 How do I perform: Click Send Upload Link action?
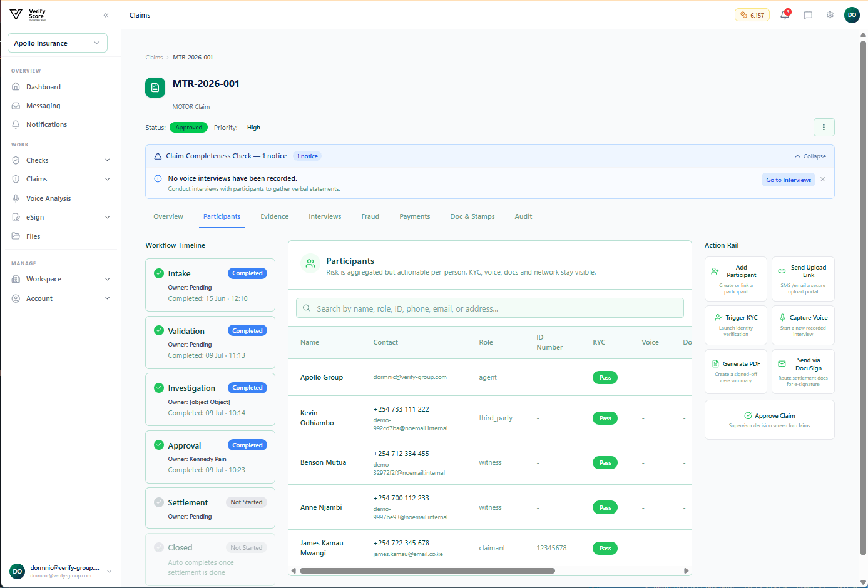pyautogui.click(x=803, y=279)
